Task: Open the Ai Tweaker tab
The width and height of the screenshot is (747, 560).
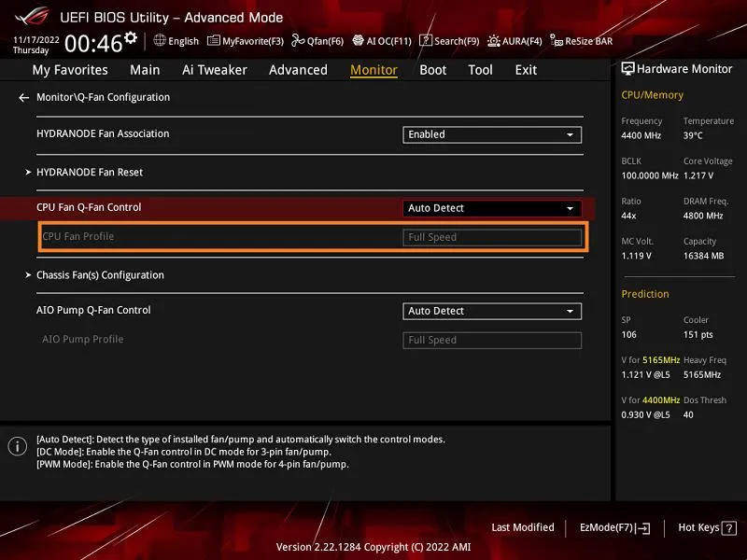Action: [215, 70]
